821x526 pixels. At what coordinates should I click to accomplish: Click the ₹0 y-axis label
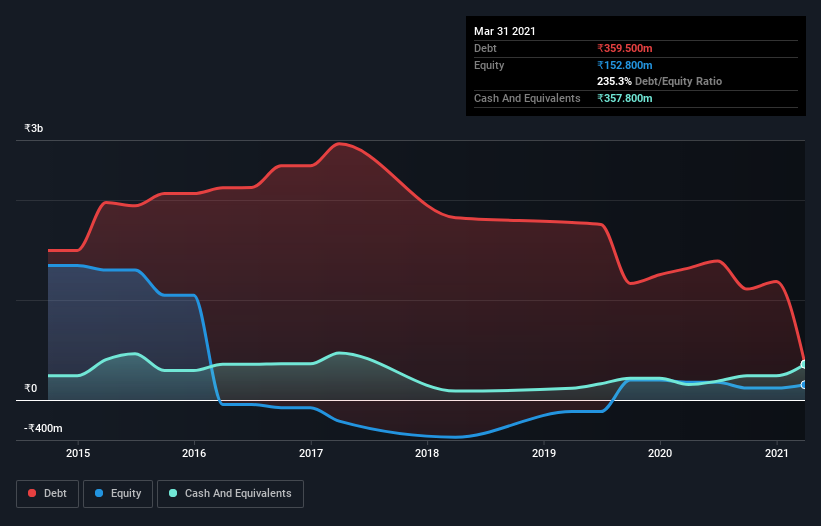31,388
